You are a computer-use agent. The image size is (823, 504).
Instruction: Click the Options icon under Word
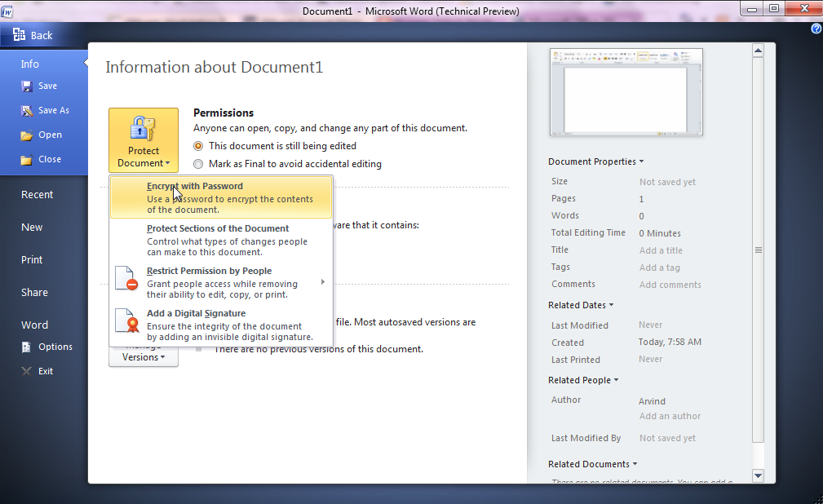[27, 347]
